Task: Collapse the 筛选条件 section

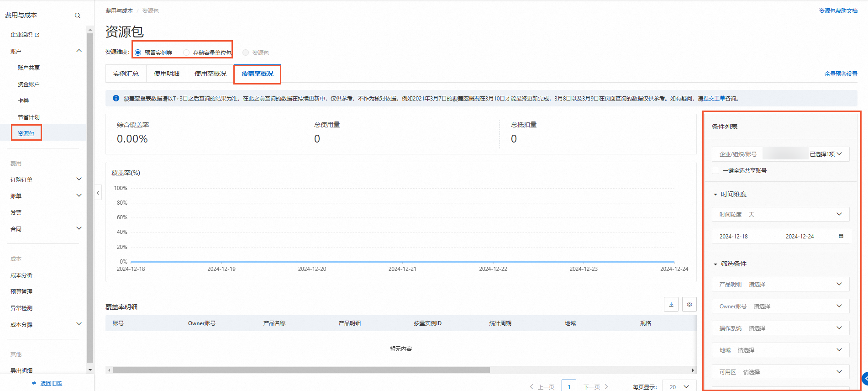Action: click(x=715, y=264)
